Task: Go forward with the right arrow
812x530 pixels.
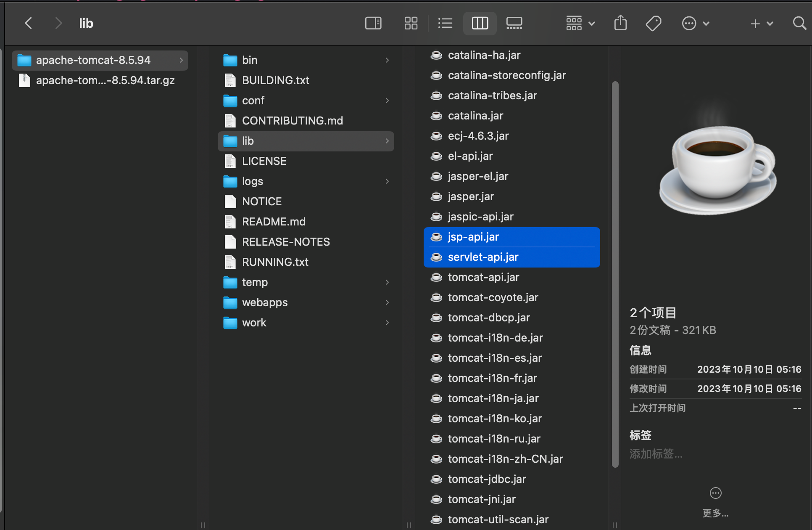Action: [58, 23]
